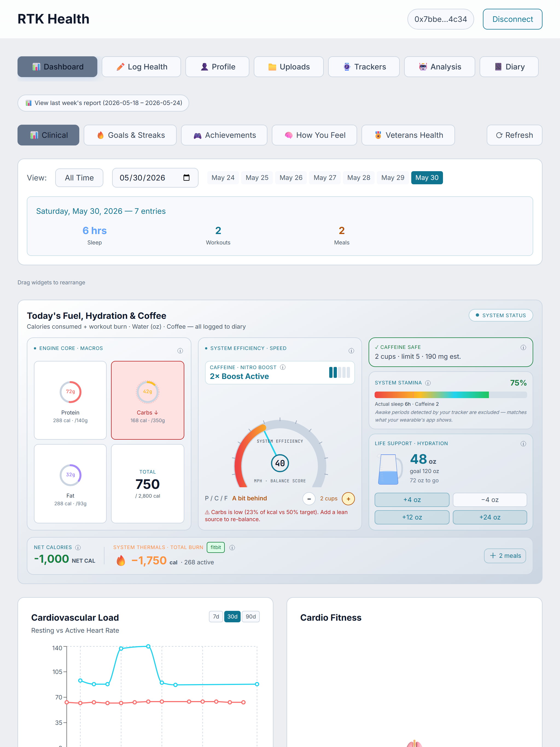
Task: Switch to How You Feel sub-tab
Action: (x=314, y=135)
